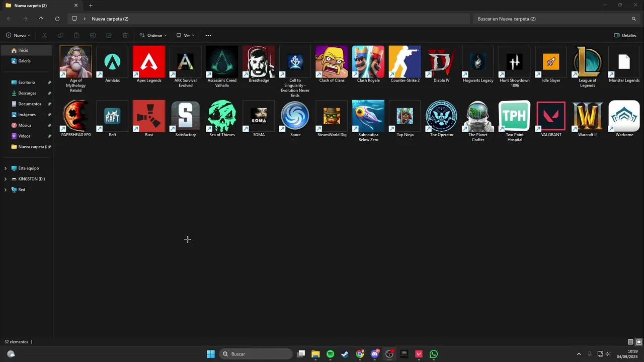Click the Nueva carpeta (2) window tab

(x=42, y=6)
